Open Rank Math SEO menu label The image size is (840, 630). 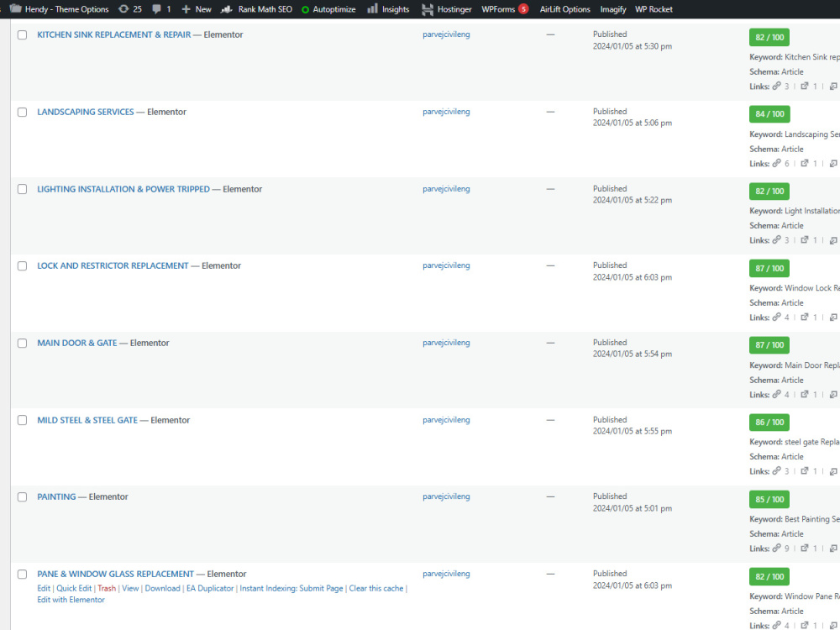coord(265,9)
